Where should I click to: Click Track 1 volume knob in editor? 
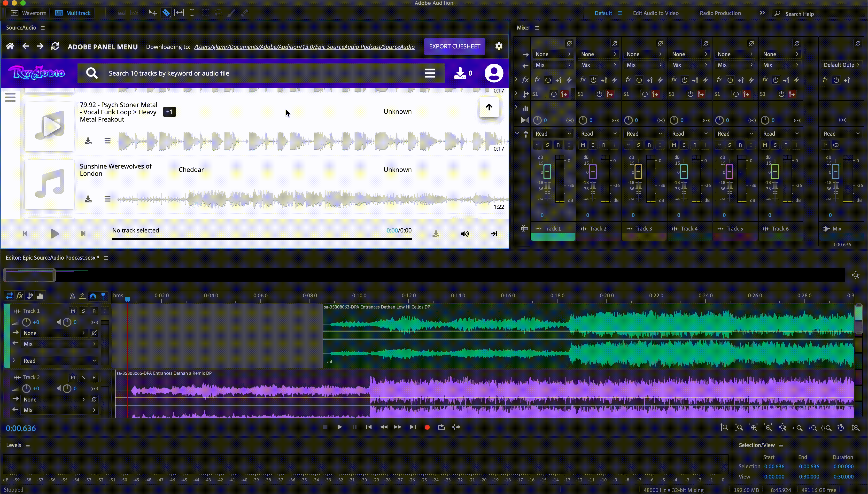tap(26, 322)
